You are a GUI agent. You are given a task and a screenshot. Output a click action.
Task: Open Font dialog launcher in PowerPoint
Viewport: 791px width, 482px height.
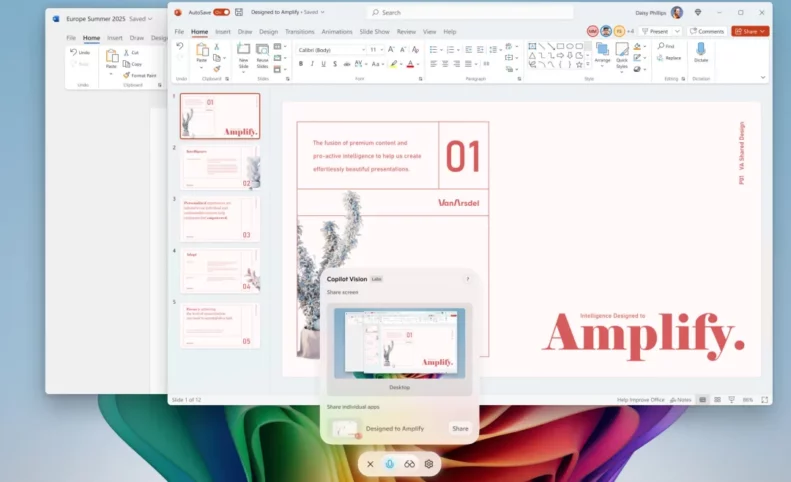[x=420, y=79]
